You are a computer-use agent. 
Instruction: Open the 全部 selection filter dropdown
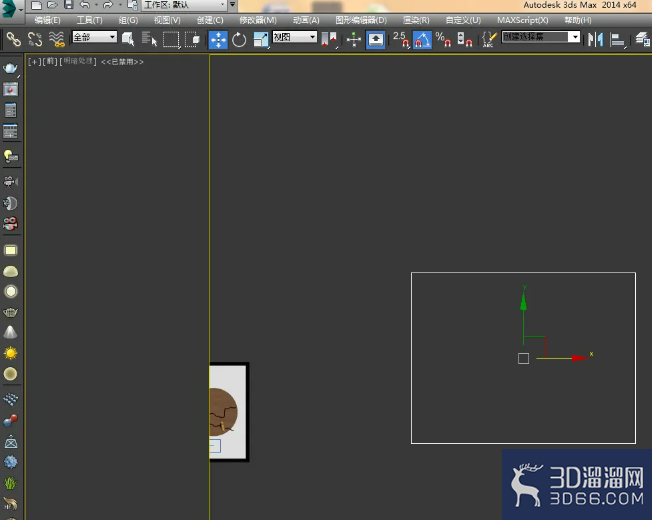tap(95, 37)
